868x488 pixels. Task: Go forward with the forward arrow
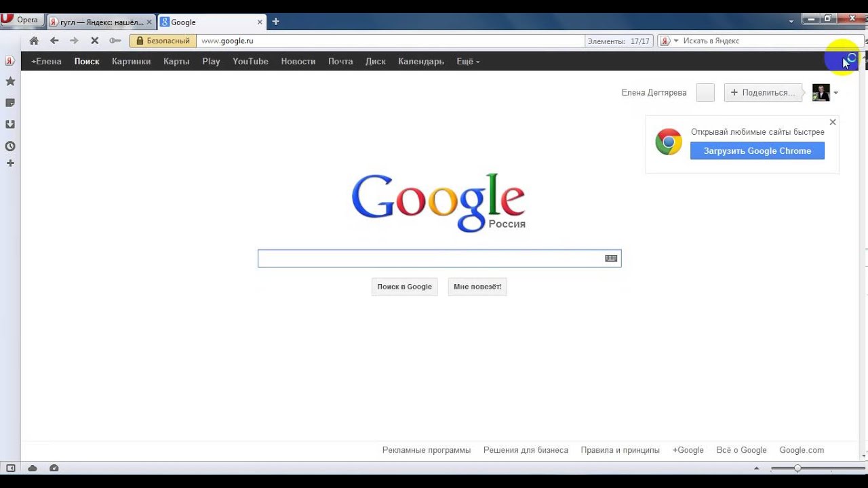[74, 41]
